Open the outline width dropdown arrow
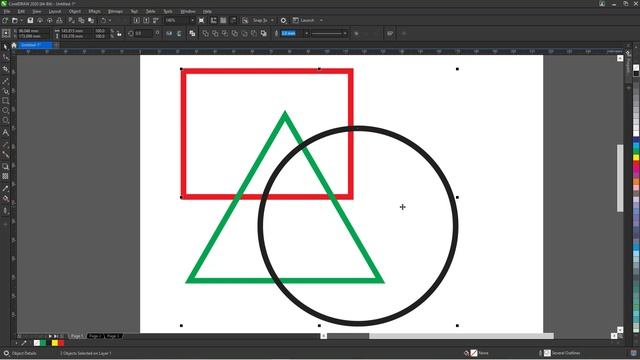640x360 pixels. pos(307,33)
